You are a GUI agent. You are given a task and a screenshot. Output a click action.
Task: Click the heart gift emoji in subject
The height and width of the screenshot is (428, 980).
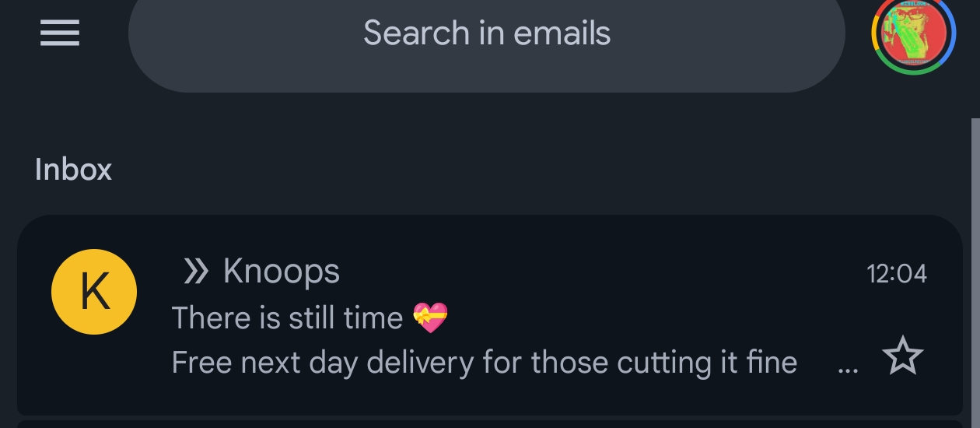[x=430, y=317]
